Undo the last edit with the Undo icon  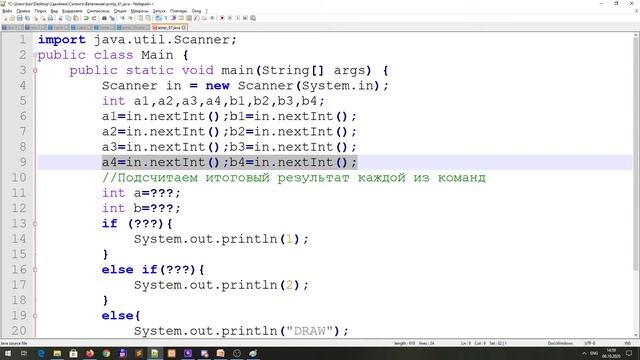click(86, 18)
